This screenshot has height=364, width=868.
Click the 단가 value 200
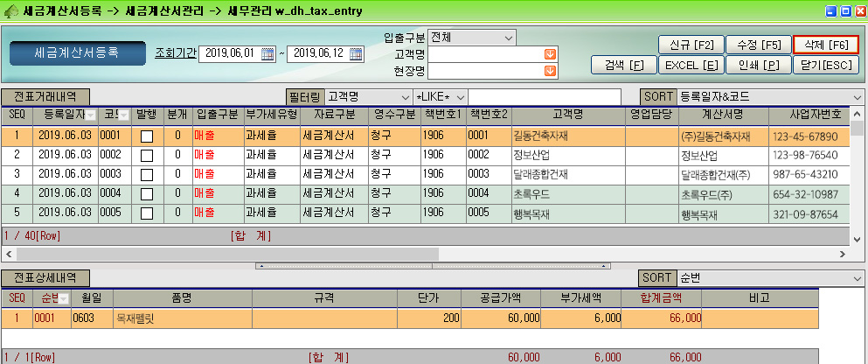click(428, 318)
